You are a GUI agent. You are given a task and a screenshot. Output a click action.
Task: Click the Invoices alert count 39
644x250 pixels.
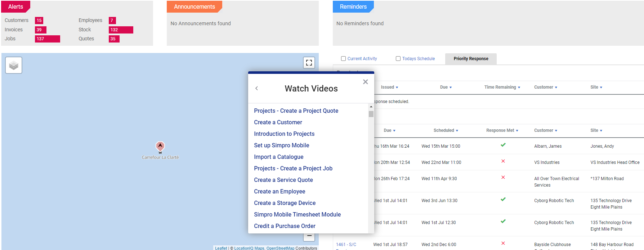point(40,30)
